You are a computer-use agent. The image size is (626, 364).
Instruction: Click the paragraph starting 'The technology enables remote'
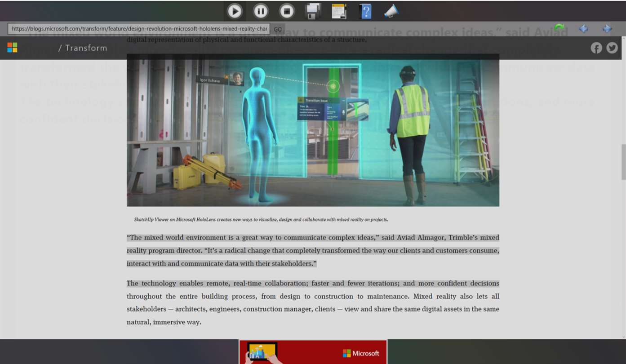click(x=313, y=302)
